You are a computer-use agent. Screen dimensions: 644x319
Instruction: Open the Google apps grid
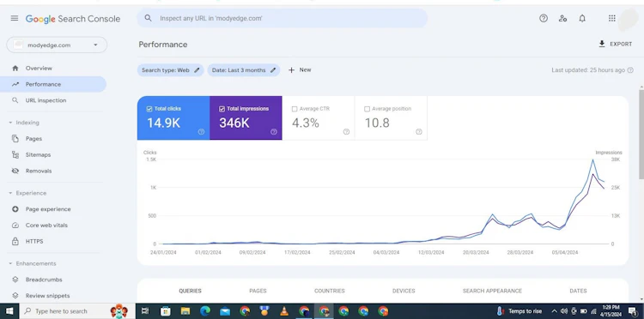pyautogui.click(x=612, y=19)
